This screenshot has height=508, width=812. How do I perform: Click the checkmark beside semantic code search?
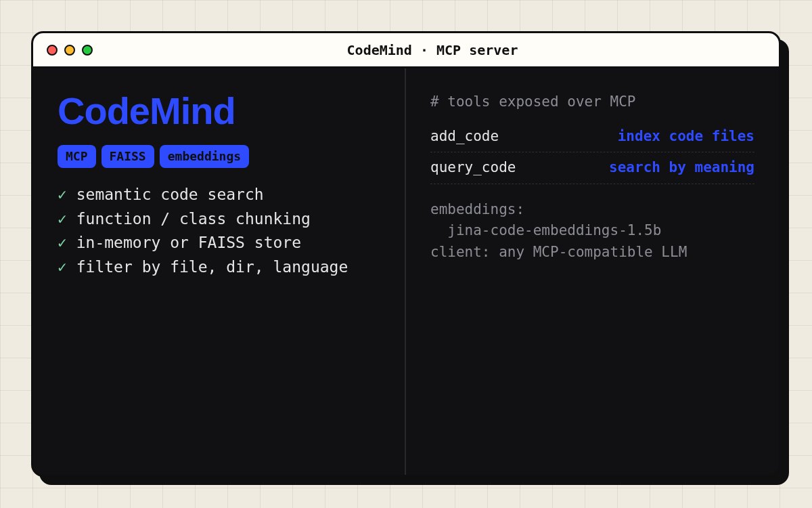[62, 195]
